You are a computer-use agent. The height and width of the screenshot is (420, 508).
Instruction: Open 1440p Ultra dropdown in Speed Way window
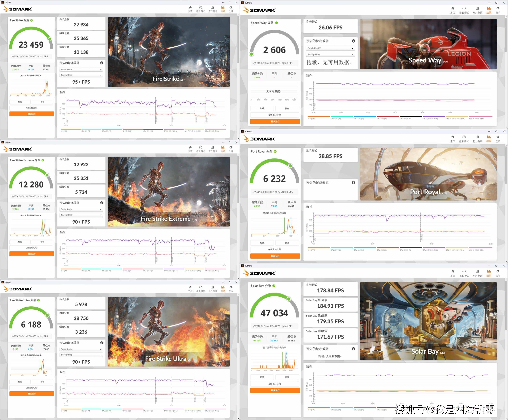click(x=330, y=55)
